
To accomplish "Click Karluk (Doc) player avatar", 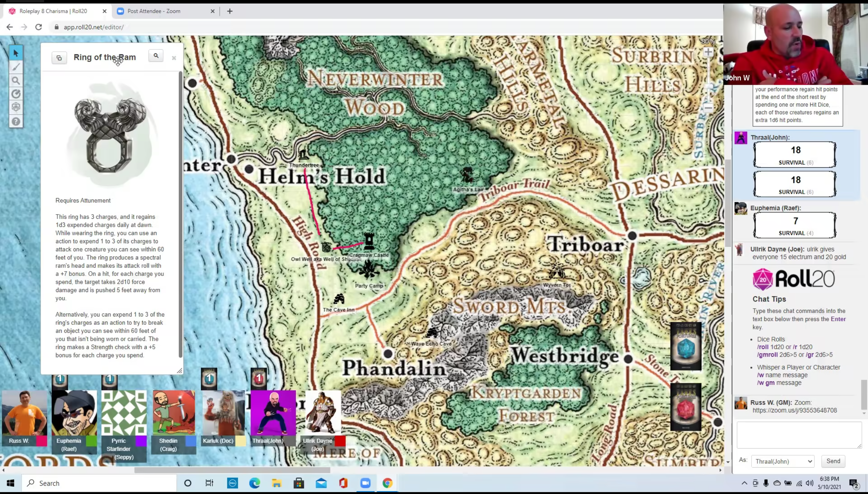I will 223,413.
